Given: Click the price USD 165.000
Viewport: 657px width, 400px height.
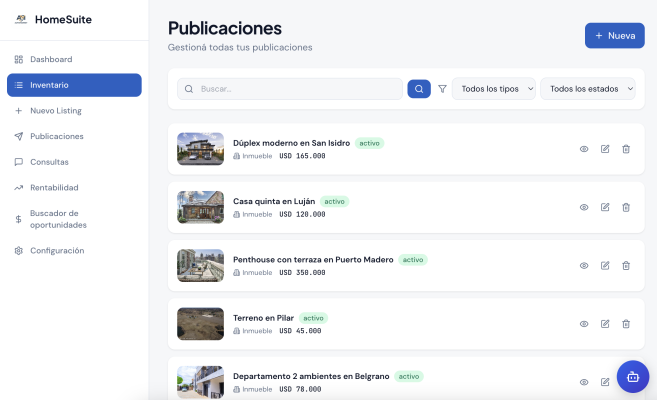Looking at the screenshot, I should pyautogui.click(x=303, y=156).
